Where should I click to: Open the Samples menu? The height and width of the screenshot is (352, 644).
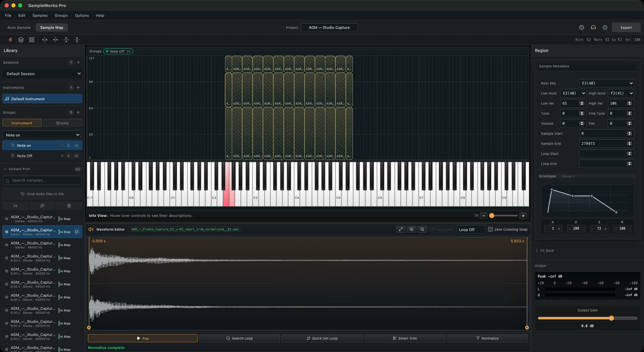pyautogui.click(x=40, y=15)
